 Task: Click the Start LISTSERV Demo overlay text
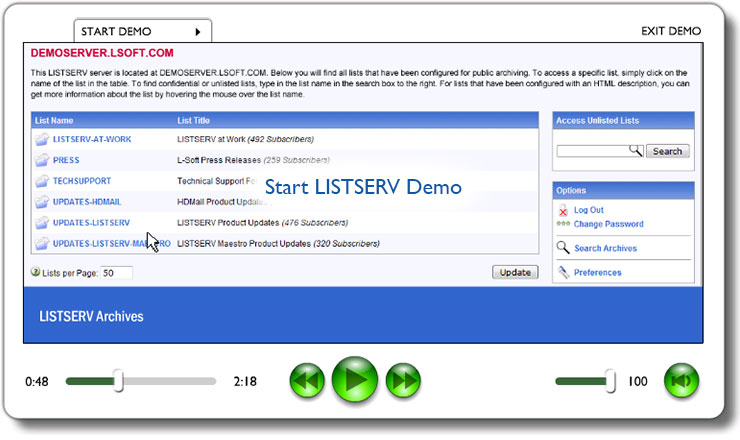(363, 187)
